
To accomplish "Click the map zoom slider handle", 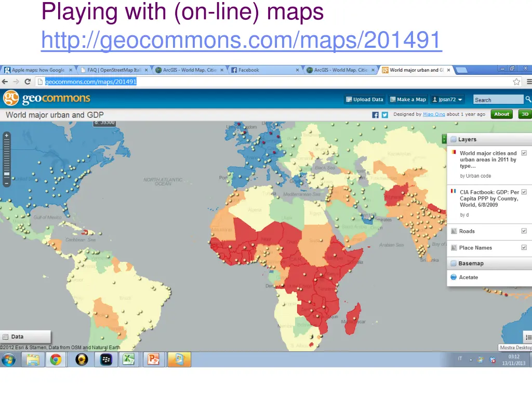I will (6, 174).
